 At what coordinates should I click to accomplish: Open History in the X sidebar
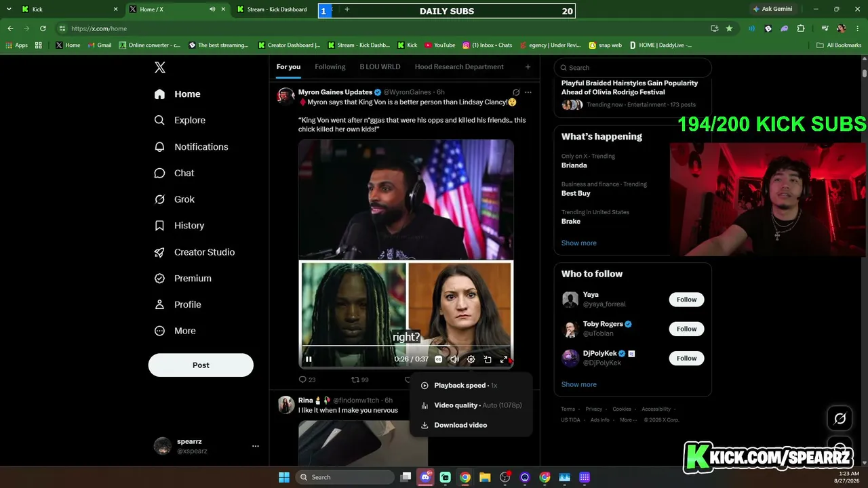point(180,226)
